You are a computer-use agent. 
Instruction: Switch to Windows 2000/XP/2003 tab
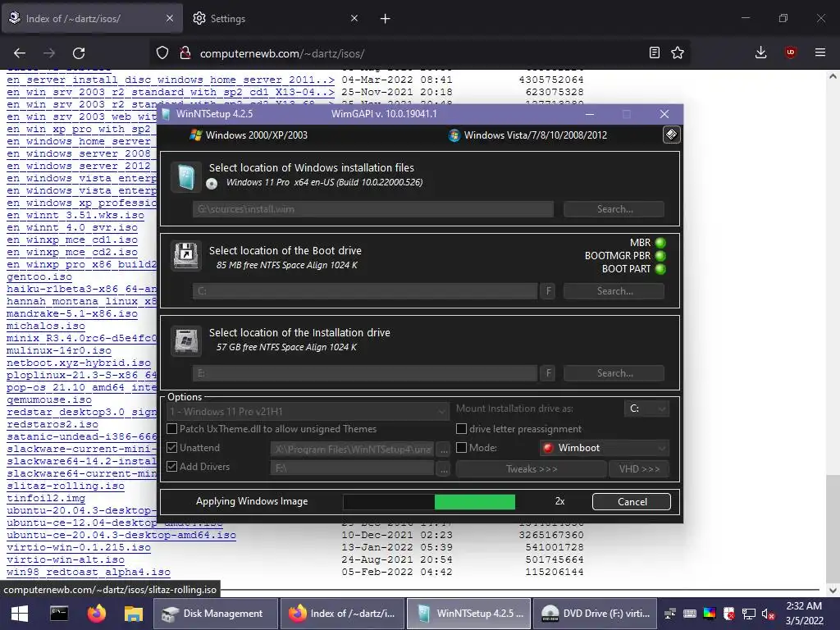249,135
